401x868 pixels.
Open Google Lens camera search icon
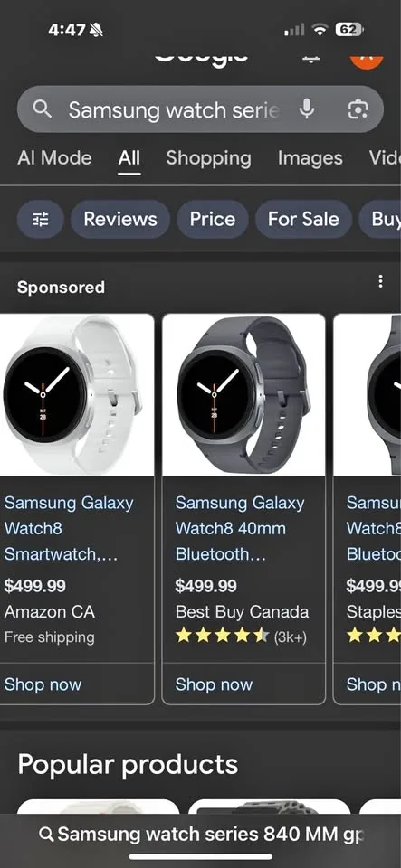[x=358, y=109]
